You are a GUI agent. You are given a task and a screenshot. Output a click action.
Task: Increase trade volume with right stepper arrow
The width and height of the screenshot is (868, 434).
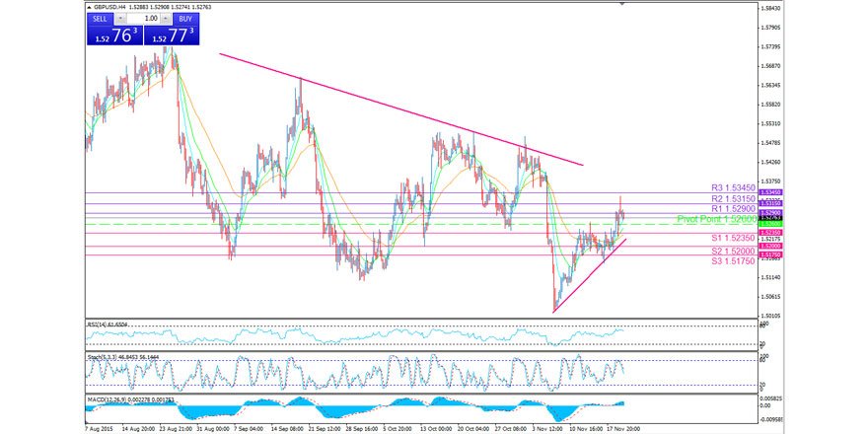[165, 19]
